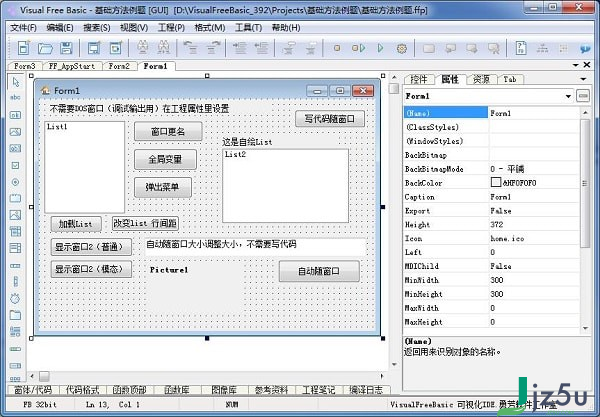This screenshot has height=417, width=600.
Task: Select the BackBitmapMode property value 0 - 平铺
Action: pyautogui.click(x=507, y=169)
